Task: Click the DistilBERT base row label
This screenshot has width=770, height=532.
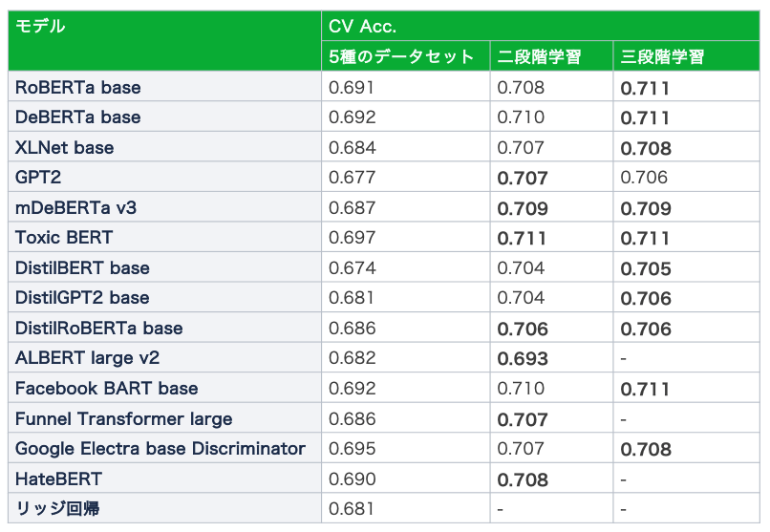Action: [x=82, y=268]
